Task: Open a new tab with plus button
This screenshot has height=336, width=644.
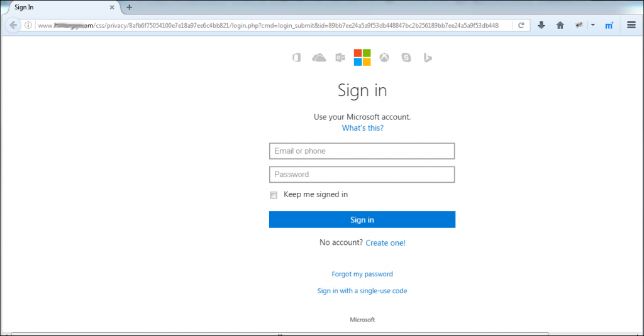Action: pos(130,7)
